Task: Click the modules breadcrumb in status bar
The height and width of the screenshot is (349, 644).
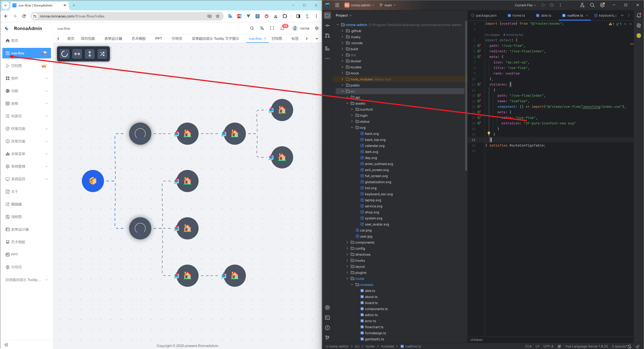Action: [387, 346]
